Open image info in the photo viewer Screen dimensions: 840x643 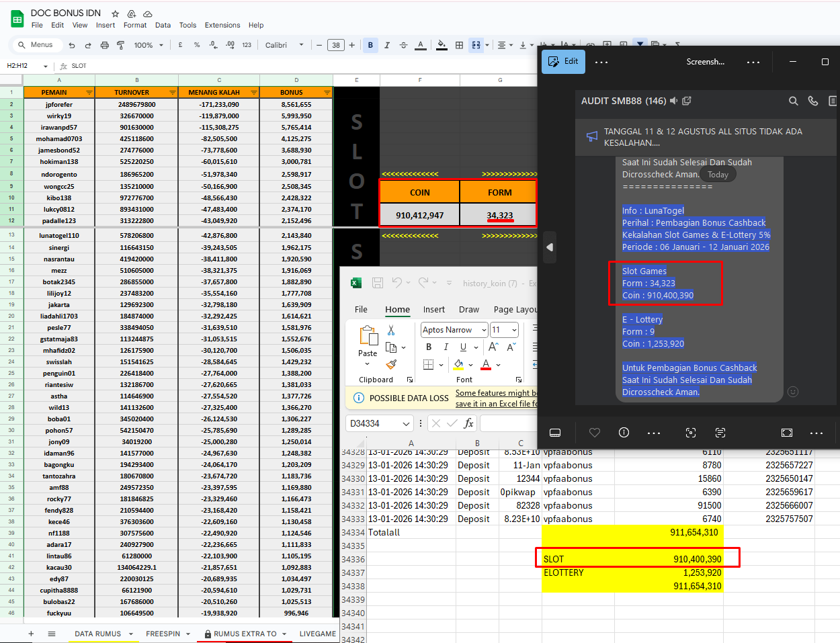pyautogui.click(x=624, y=433)
